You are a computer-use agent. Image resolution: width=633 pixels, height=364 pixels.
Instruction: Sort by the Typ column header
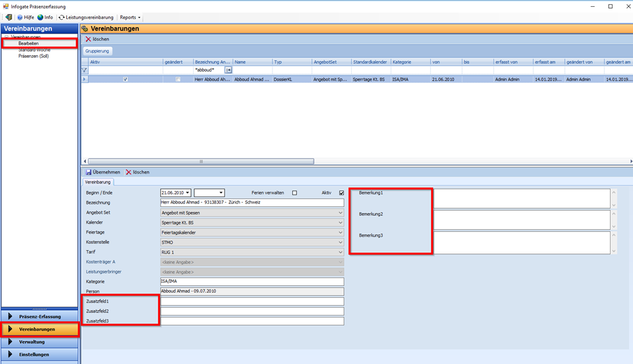[x=292, y=62]
